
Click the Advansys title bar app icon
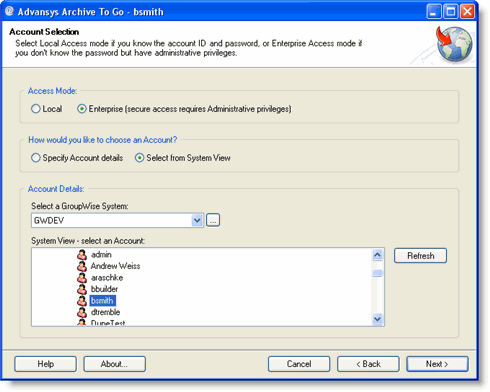[9, 11]
